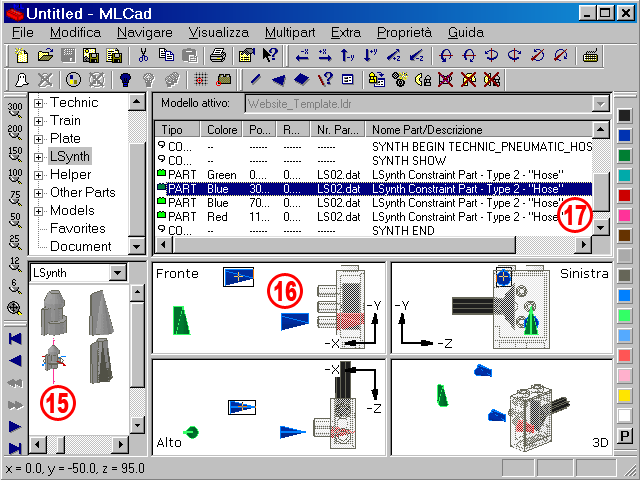640x480 pixels.
Task: Click the ghost icon in second toolbar
Action: [x=22, y=80]
